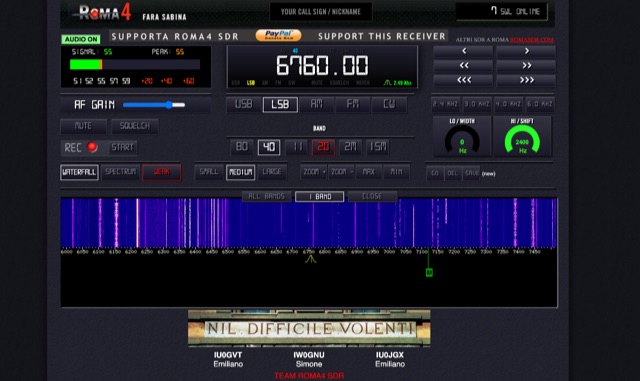Click the waterfall signal near 6250
Viewport: 640px width, 381px height.
pyautogui.click(x=138, y=223)
